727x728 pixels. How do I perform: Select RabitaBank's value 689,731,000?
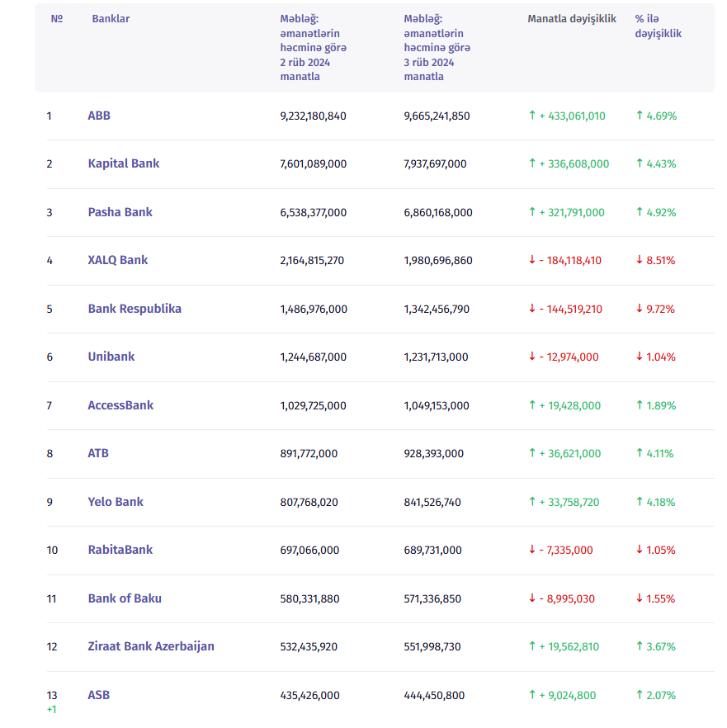pos(432,551)
